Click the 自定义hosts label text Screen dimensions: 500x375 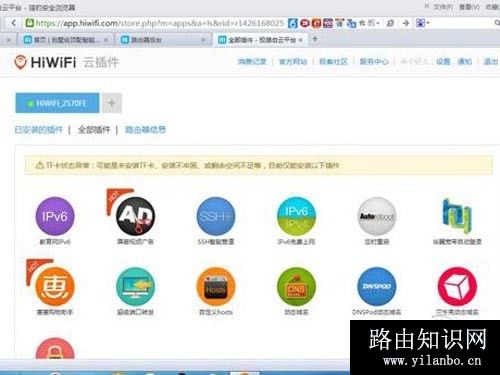216,312
